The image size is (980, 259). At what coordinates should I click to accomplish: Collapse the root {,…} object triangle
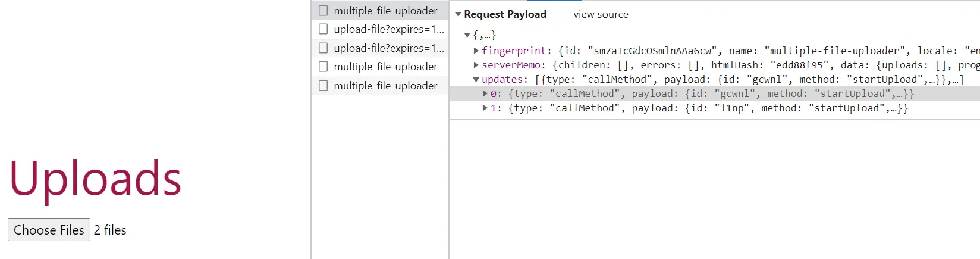tap(467, 35)
